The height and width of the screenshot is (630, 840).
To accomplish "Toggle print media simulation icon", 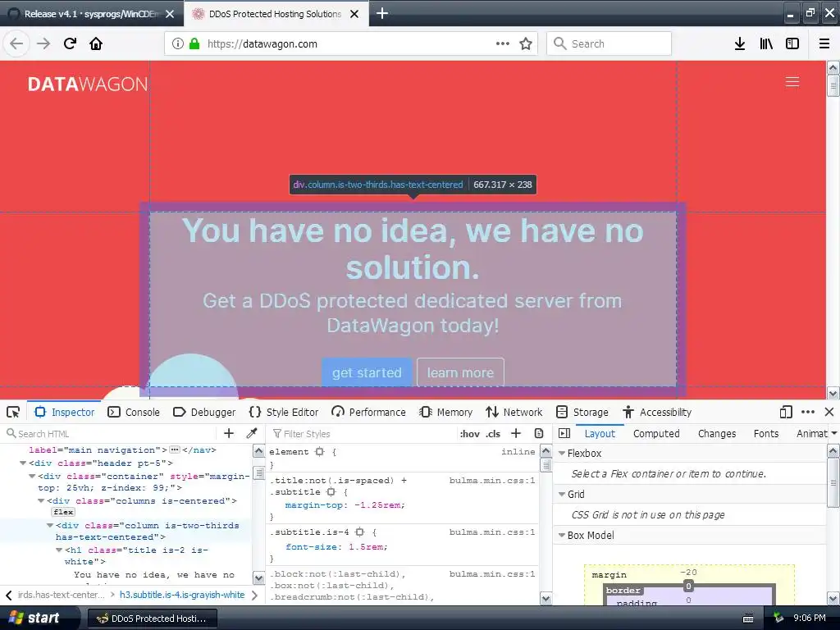I will (539, 433).
